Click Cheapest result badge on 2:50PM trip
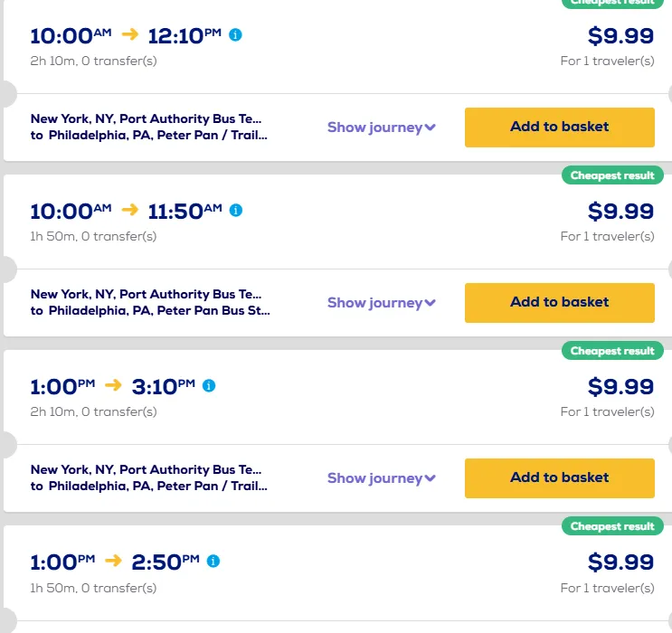Screen dimensions: 672x633 pyautogui.click(x=611, y=526)
